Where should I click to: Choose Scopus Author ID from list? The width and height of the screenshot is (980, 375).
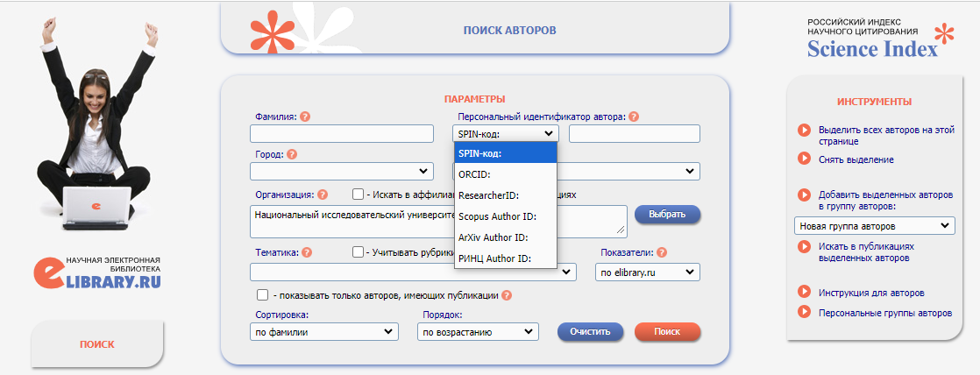click(x=506, y=216)
